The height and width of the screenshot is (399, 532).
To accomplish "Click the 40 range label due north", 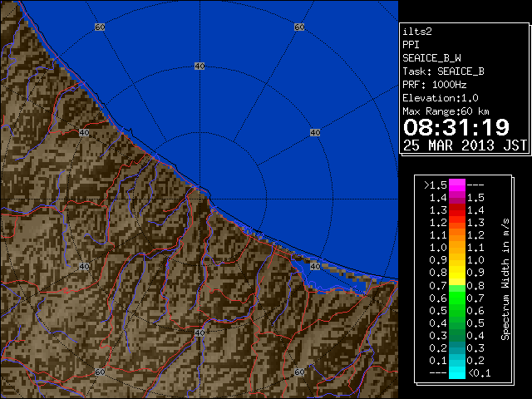I will [199, 66].
